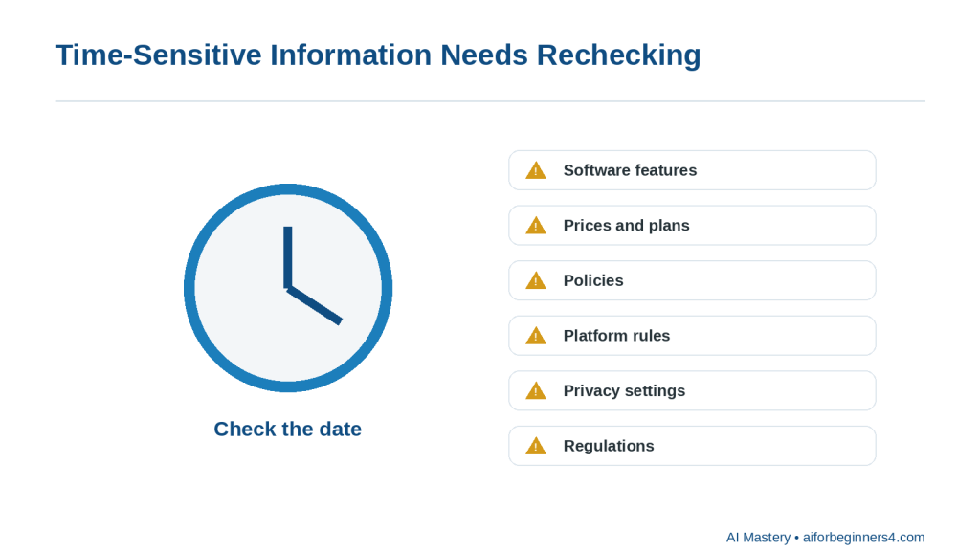This screenshot has width=980, height=551.
Task: Click the slide title heading
Action: point(378,55)
